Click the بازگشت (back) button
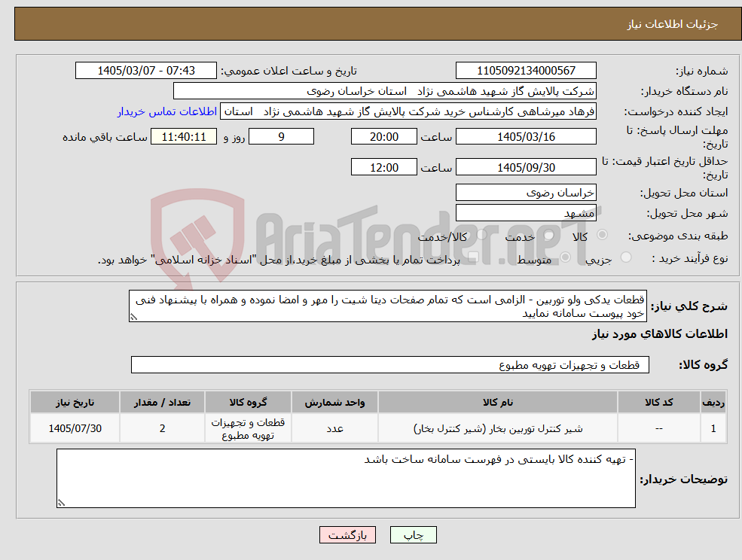 pos(347,535)
